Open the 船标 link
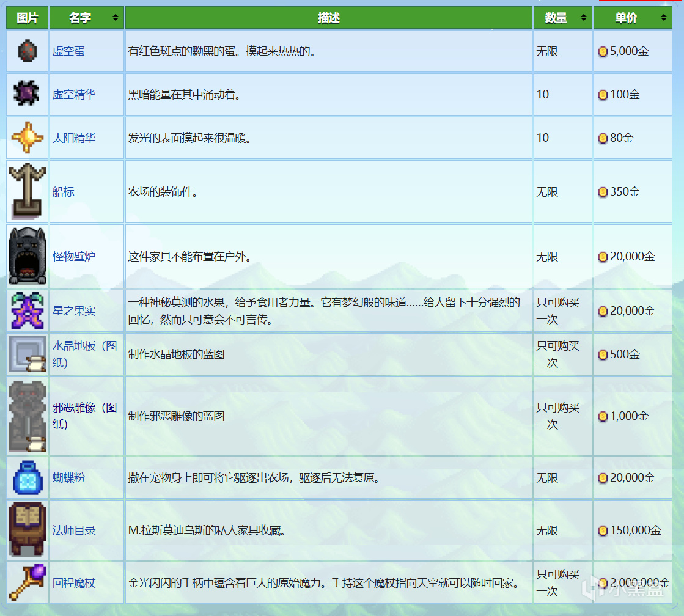684x616 pixels. click(63, 191)
